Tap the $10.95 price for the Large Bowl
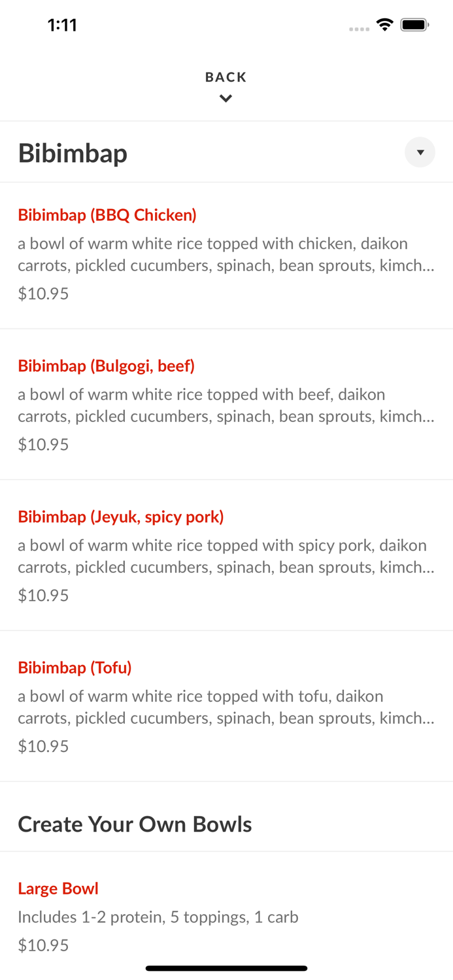453x980 pixels. click(43, 945)
